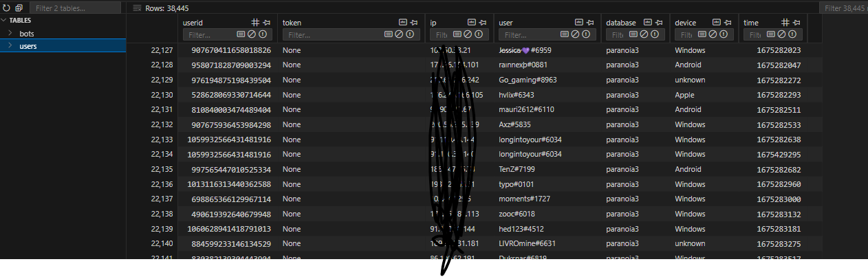
Task: Toggle exclamation not-null filter for userid
Action: [x=263, y=34]
